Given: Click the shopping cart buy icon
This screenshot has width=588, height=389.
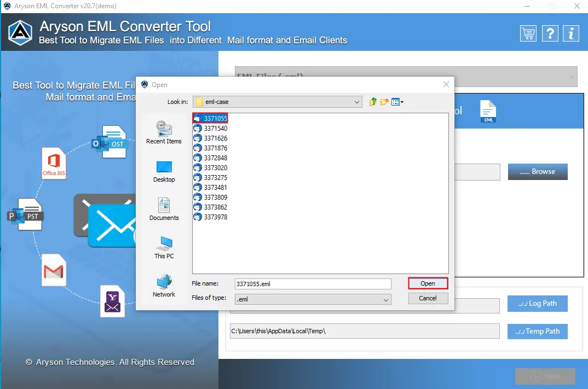Looking at the screenshot, I should (528, 34).
